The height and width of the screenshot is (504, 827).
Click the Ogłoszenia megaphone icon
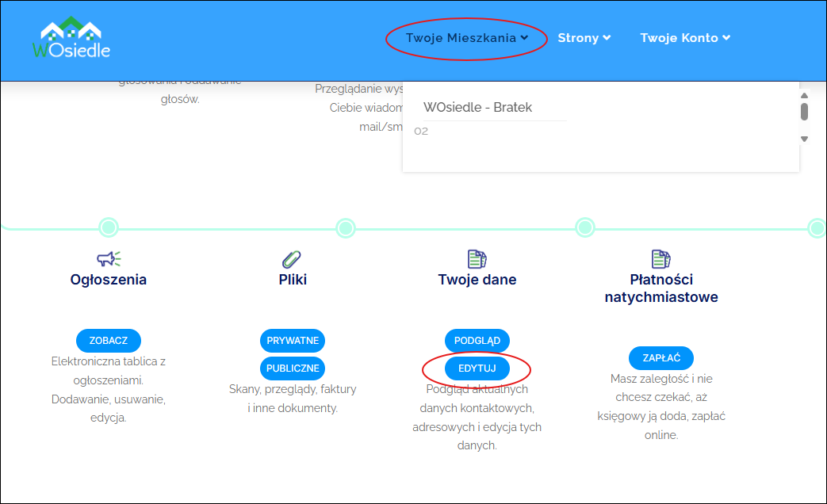click(x=109, y=258)
